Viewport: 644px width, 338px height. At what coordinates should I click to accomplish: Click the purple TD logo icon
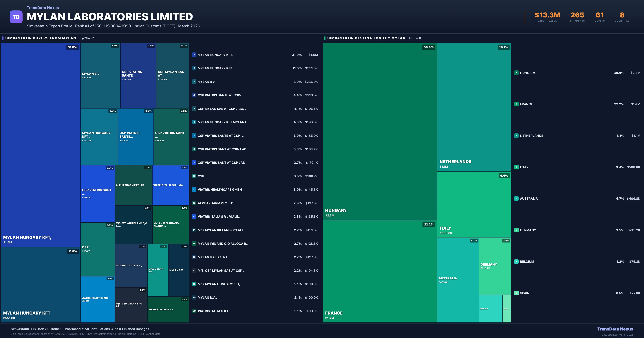[x=16, y=17]
